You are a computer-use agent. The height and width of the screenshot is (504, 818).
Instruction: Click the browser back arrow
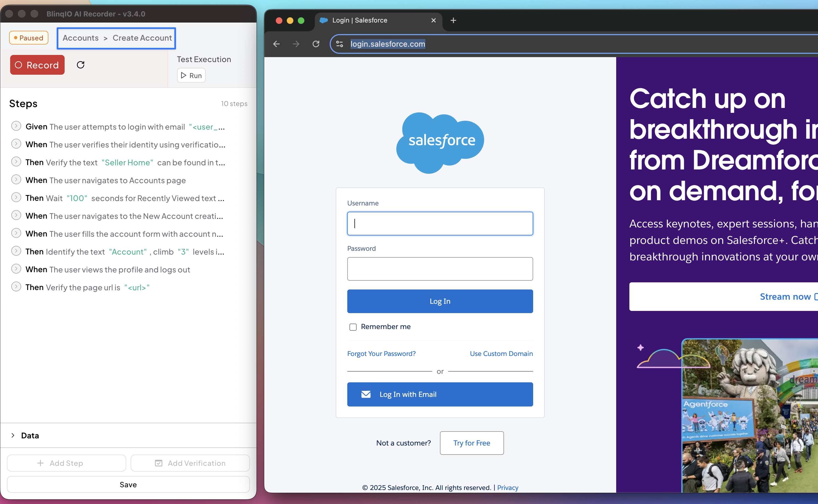click(276, 44)
